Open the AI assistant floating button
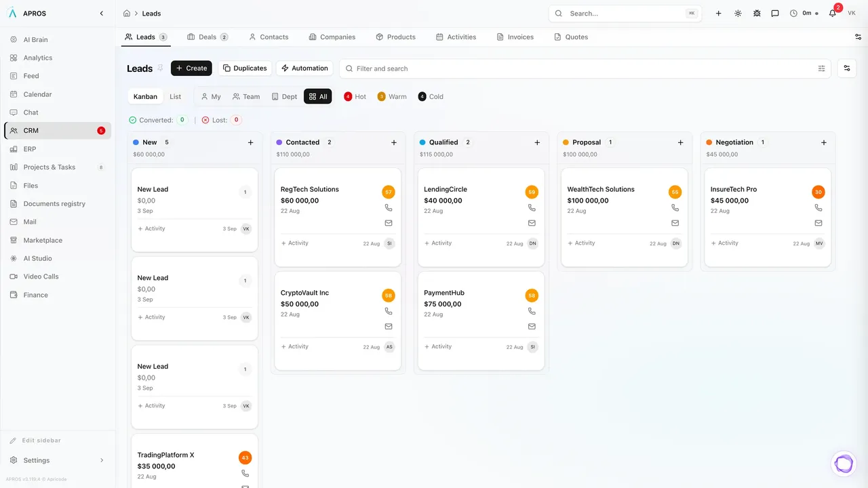 (x=844, y=464)
